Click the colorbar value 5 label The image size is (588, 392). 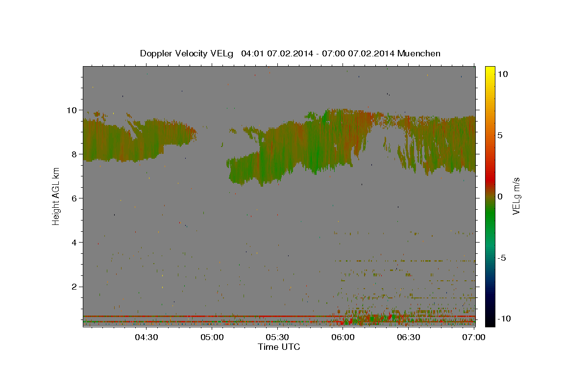coord(500,135)
